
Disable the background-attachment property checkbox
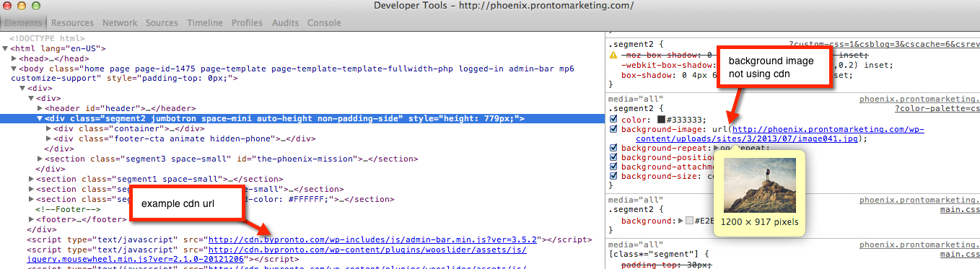[613, 167]
